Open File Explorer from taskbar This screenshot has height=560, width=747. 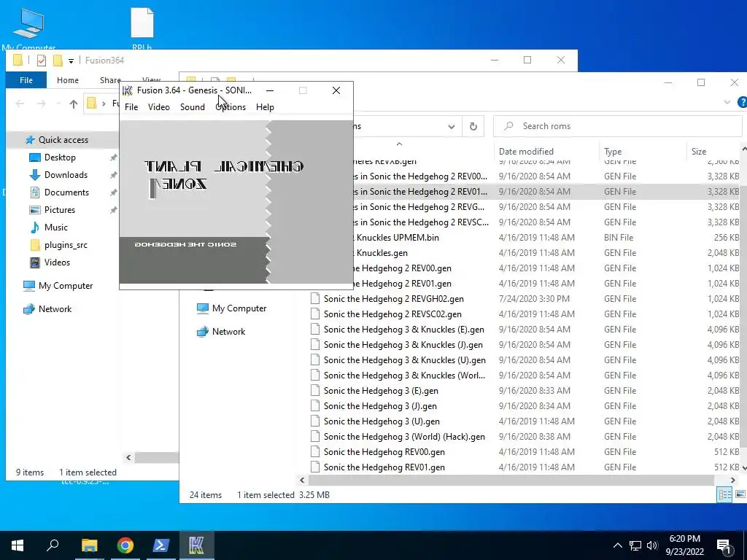[x=89, y=545]
